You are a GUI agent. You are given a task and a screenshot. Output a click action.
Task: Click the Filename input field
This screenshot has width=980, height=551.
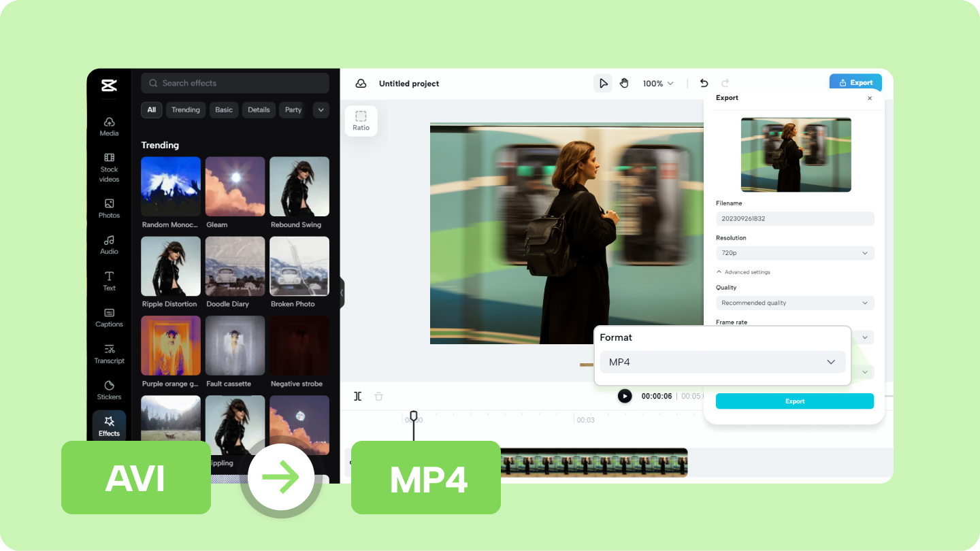pyautogui.click(x=794, y=218)
